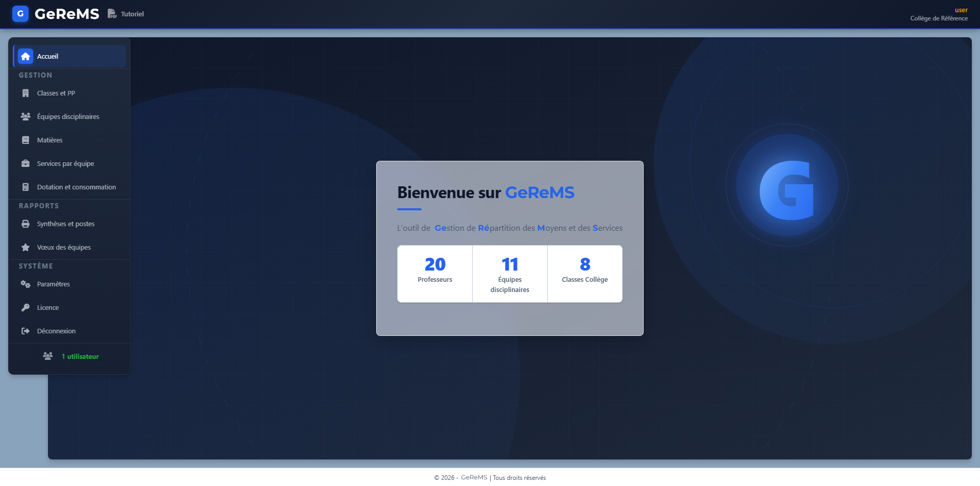
Task: Click the Vœux des équipes star icon
Action: [26, 247]
